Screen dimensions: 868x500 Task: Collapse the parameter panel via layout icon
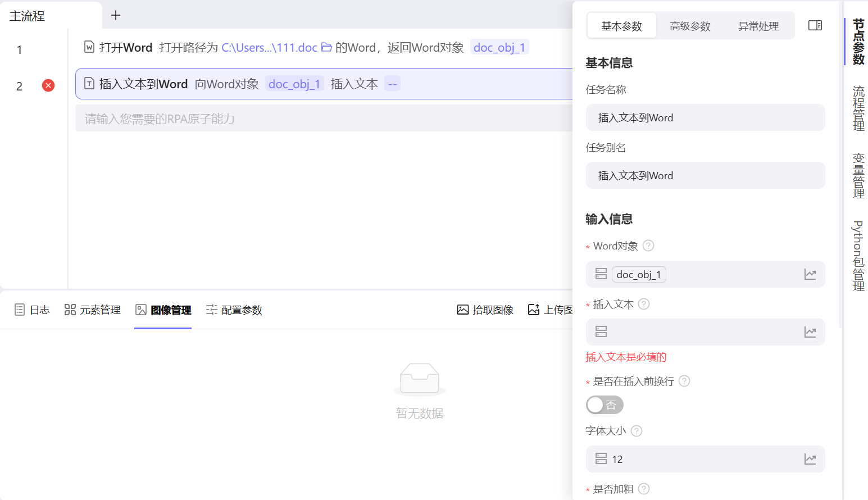click(815, 25)
